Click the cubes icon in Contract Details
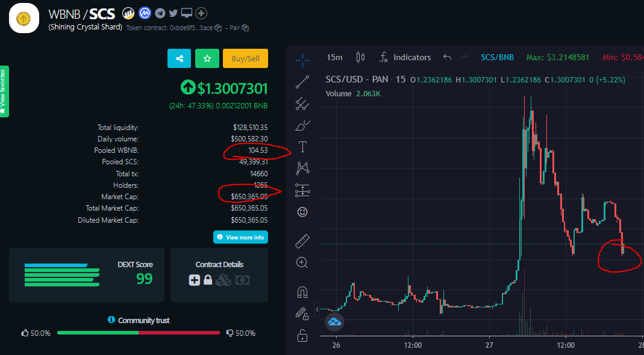This screenshot has height=355, width=644. pyautogui.click(x=224, y=280)
